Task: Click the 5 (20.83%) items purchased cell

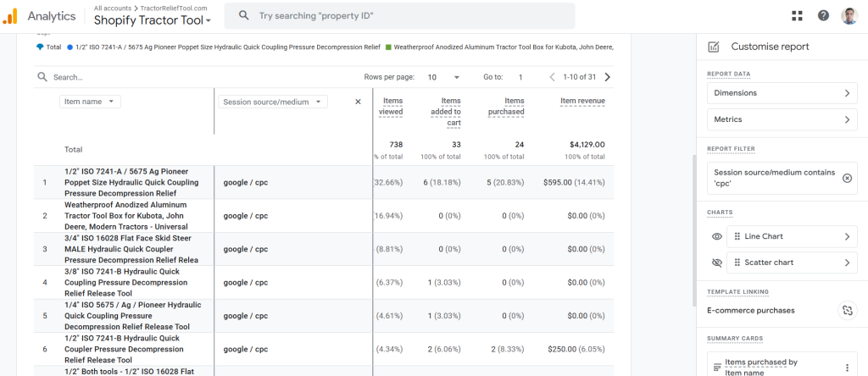Action: coord(505,182)
